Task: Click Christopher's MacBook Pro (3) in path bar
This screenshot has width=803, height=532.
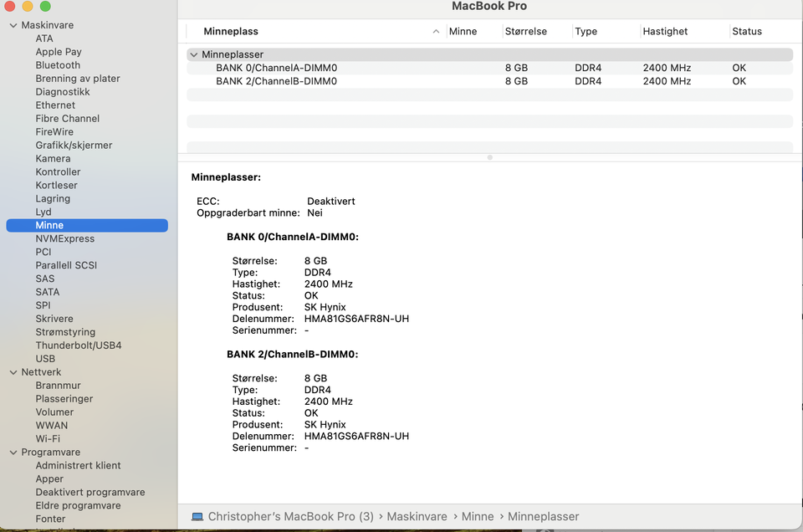Action: pyautogui.click(x=290, y=517)
